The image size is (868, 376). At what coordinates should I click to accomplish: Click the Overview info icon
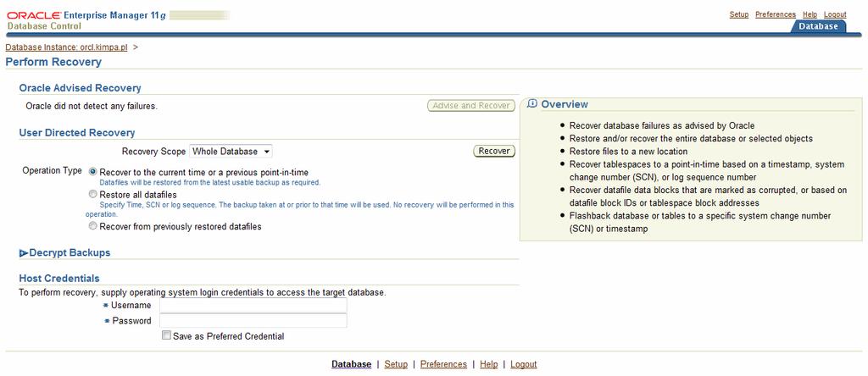point(532,103)
